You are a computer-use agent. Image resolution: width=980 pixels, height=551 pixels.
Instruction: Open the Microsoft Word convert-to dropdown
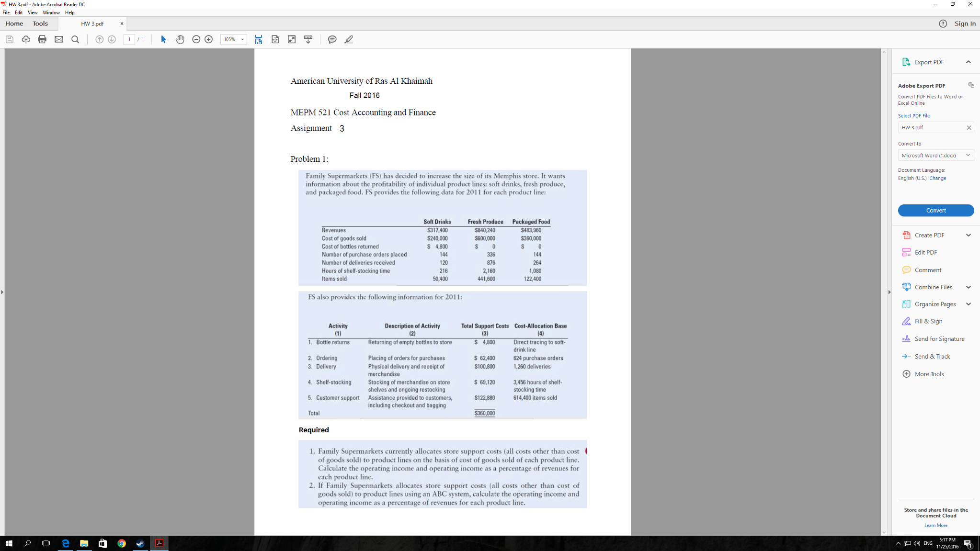pyautogui.click(x=935, y=155)
